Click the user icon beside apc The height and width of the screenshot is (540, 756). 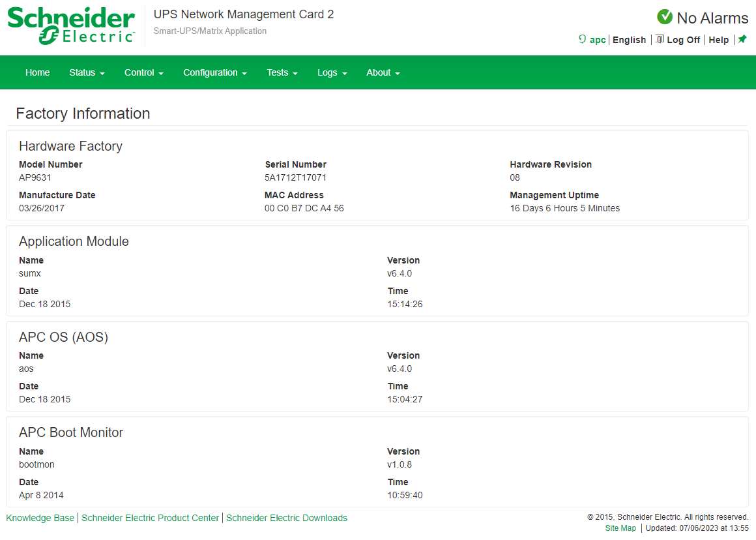click(583, 39)
